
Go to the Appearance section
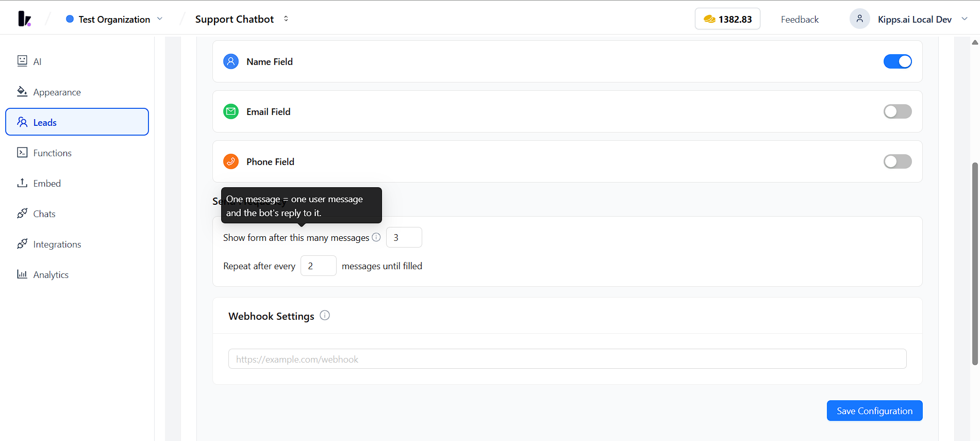click(x=77, y=92)
